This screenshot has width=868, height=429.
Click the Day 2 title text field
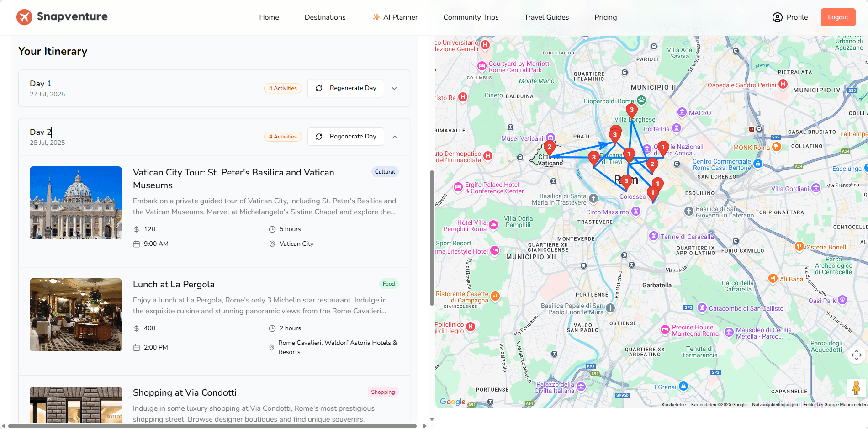[x=41, y=132]
